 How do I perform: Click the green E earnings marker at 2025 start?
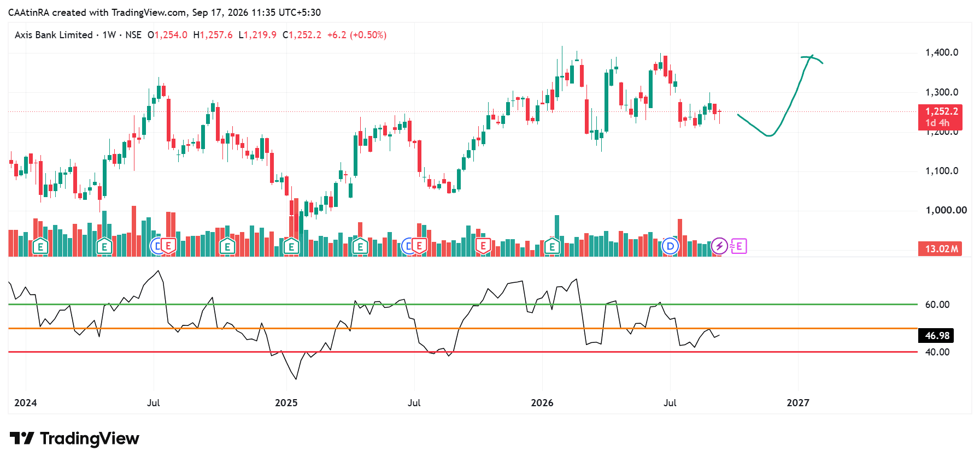[291, 247]
